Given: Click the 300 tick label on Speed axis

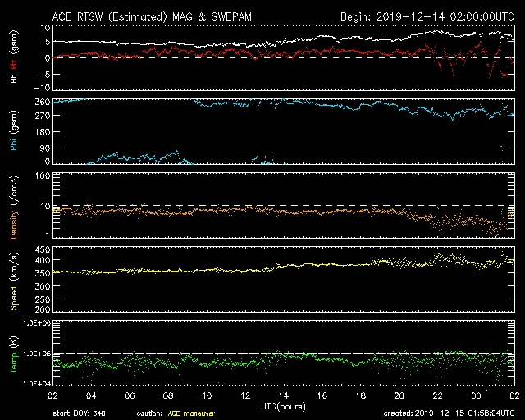Looking at the screenshot, I should point(43,286).
